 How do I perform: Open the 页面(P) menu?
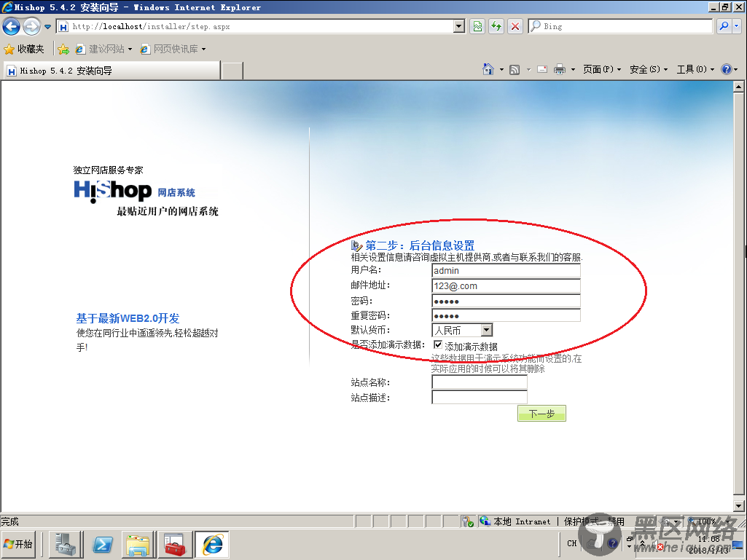point(602,69)
